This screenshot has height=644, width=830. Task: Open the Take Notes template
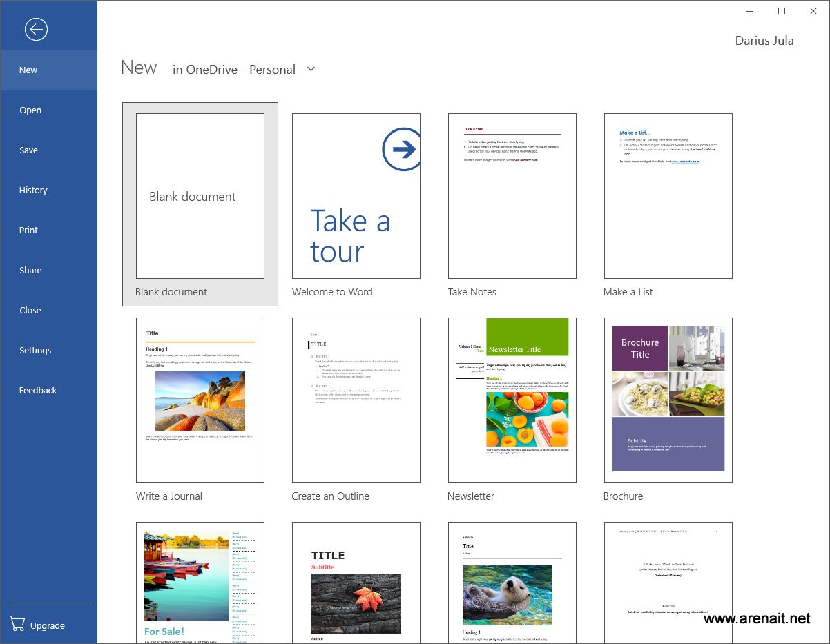(512, 196)
